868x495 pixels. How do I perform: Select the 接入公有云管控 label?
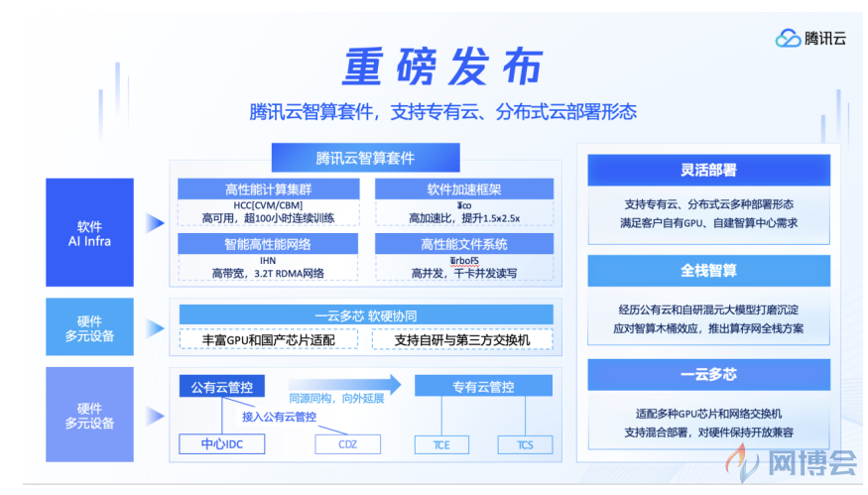click(279, 417)
